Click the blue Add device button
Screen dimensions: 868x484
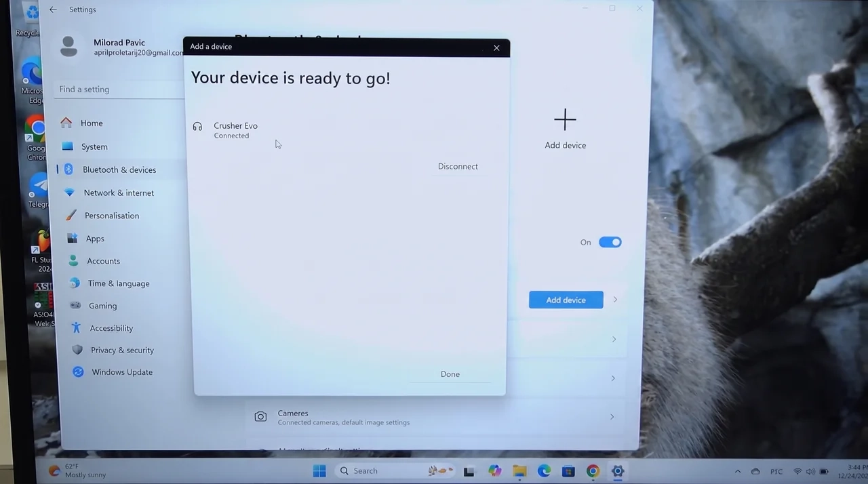click(x=566, y=300)
